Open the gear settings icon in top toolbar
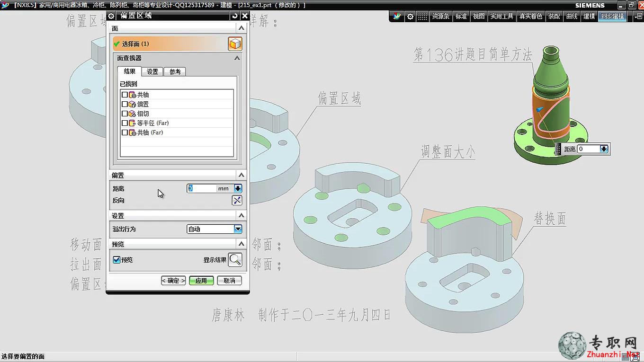This screenshot has height=362, width=644. pyautogui.click(x=410, y=16)
